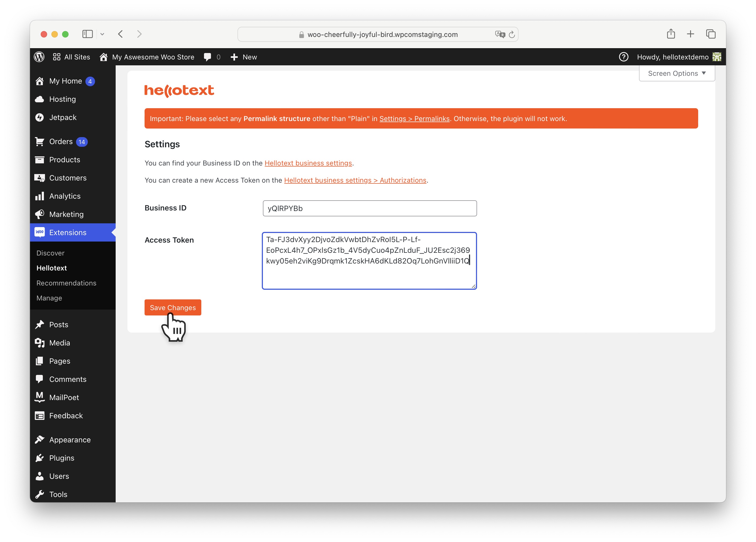This screenshot has height=542, width=756.
Task: Open the browser tab overview icon
Action: click(711, 34)
